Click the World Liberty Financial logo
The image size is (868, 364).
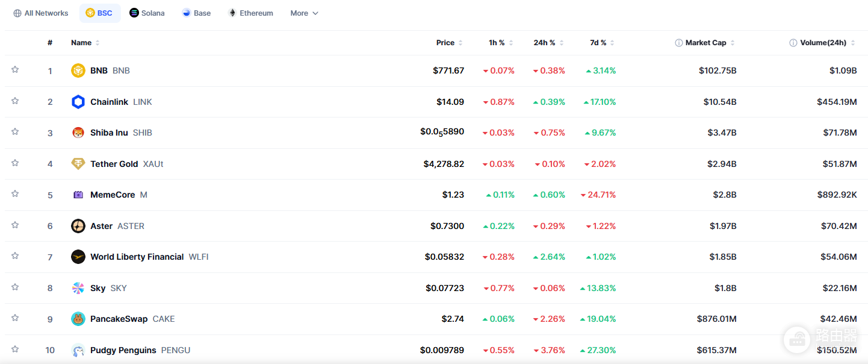click(78, 257)
